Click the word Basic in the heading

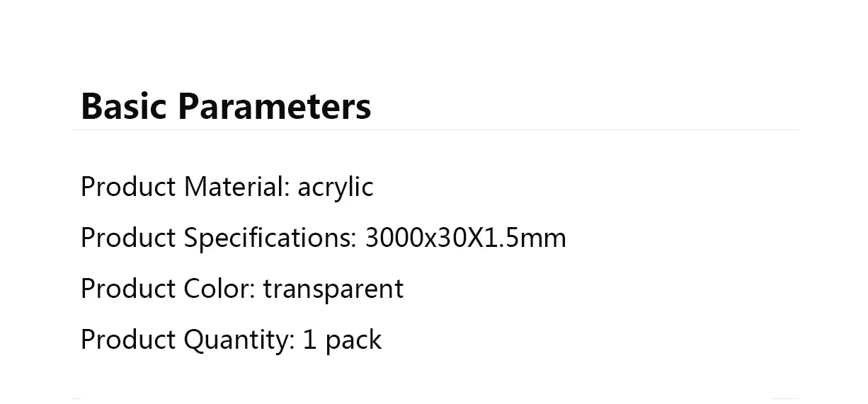(124, 106)
